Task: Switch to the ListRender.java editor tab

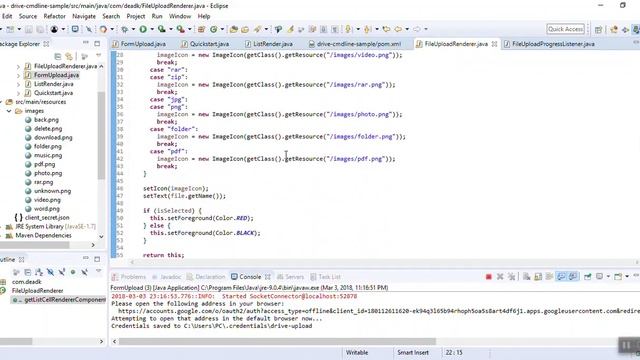Action: point(273,44)
